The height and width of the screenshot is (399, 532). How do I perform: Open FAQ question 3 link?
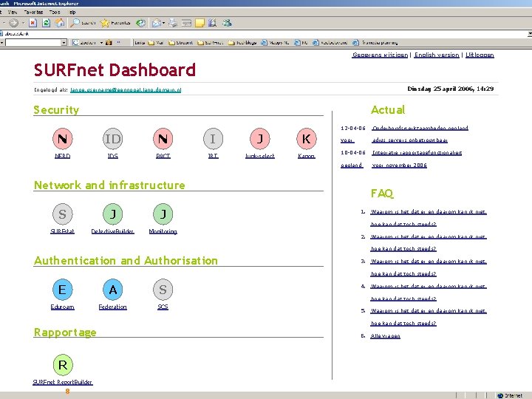429,267
